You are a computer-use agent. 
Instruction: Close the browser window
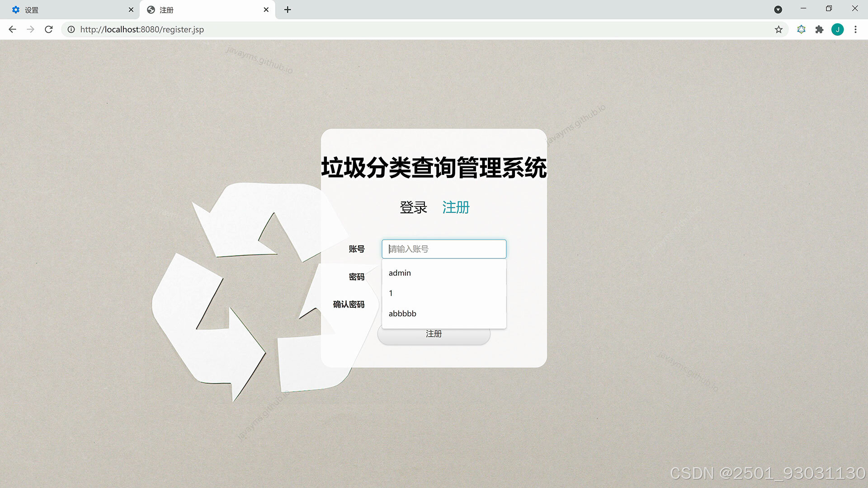pyautogui.click(x=854, y=9)
